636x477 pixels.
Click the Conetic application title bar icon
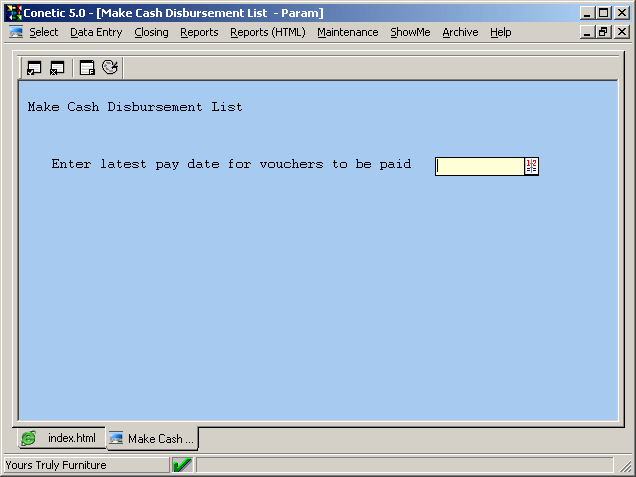(14, 13)
